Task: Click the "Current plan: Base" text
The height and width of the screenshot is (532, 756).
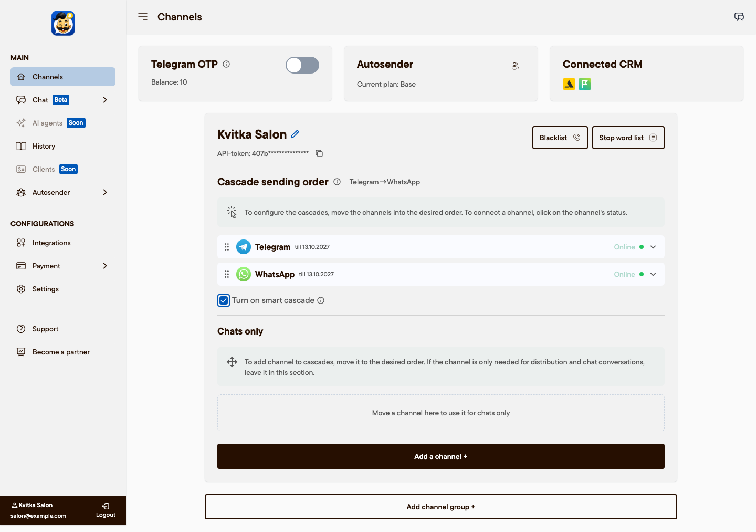Action: 386,84
